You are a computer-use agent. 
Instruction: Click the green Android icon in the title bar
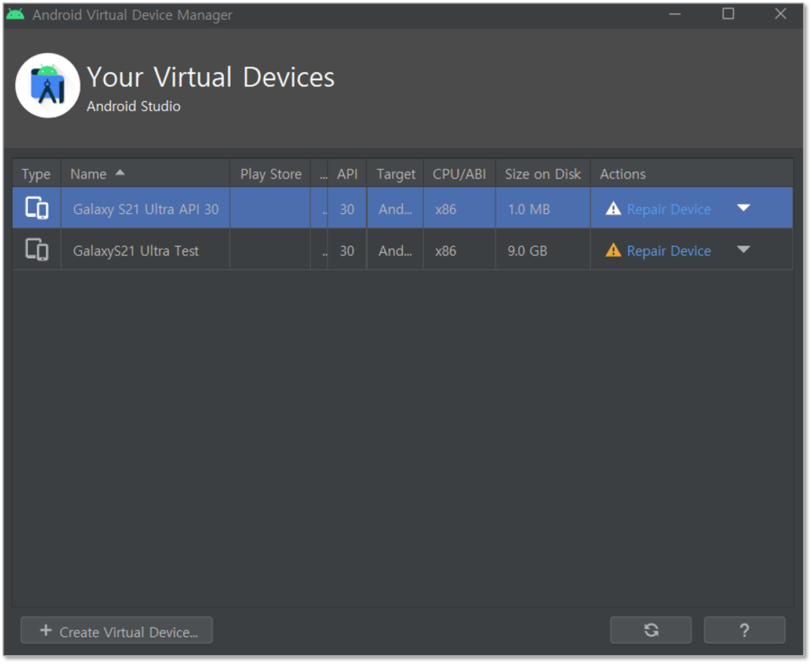coord(15,14)
